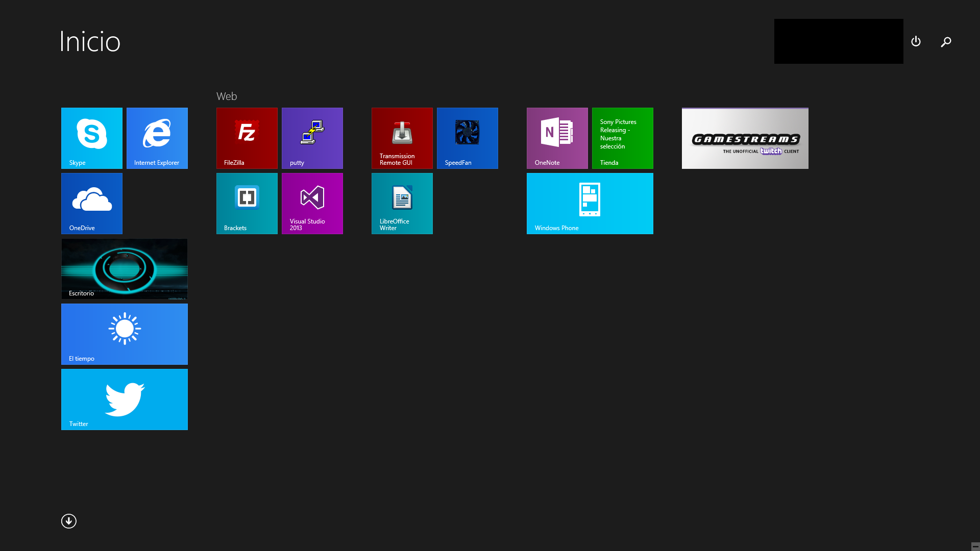Open the OneDrive tile
Image resolution: width=980 pixels, height=551 pixels.
pyautogui.click(x=92, y=204)
